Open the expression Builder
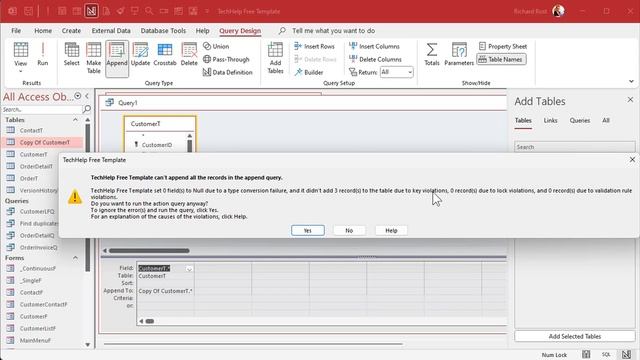 pos(309,72)
